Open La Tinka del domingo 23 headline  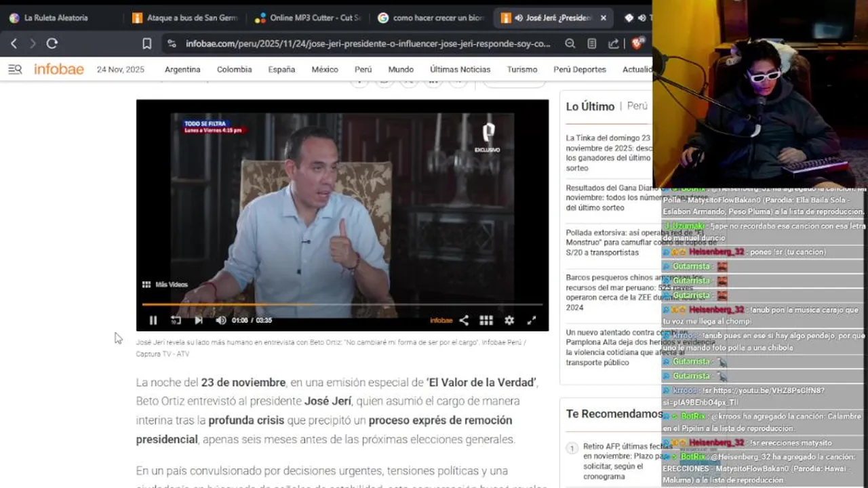608,152
